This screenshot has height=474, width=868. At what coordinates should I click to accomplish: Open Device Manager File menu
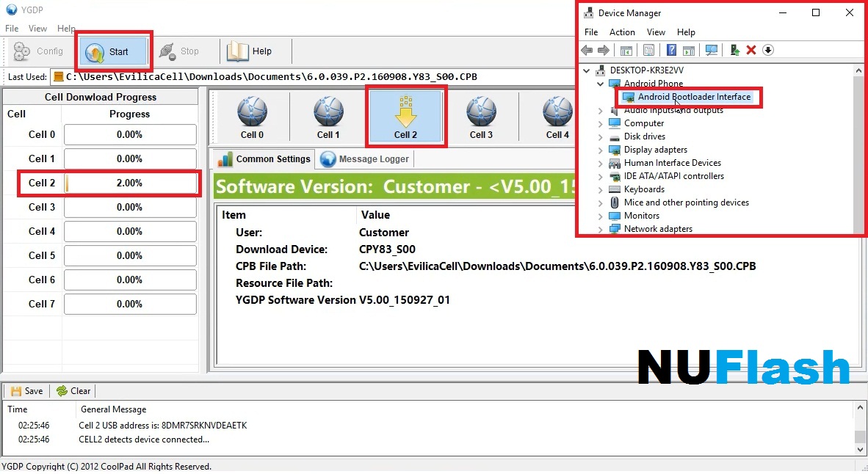(x=591, y=32)
